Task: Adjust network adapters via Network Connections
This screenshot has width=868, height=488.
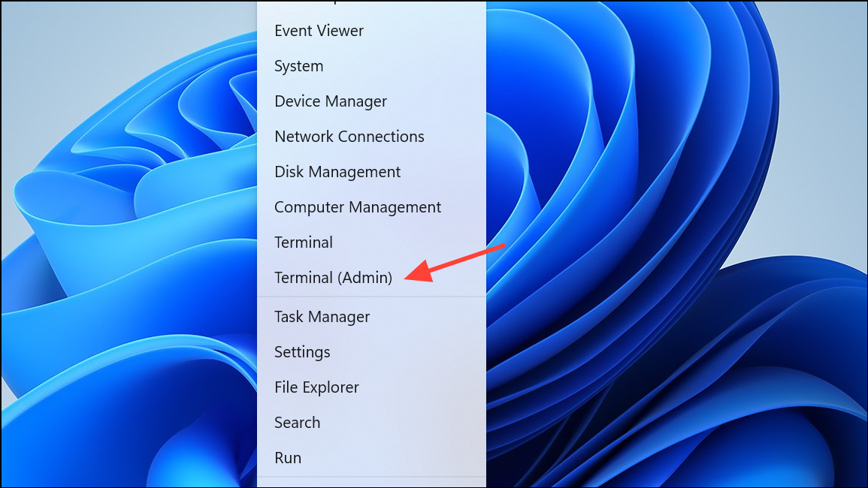Action: [x=349, y=137]
